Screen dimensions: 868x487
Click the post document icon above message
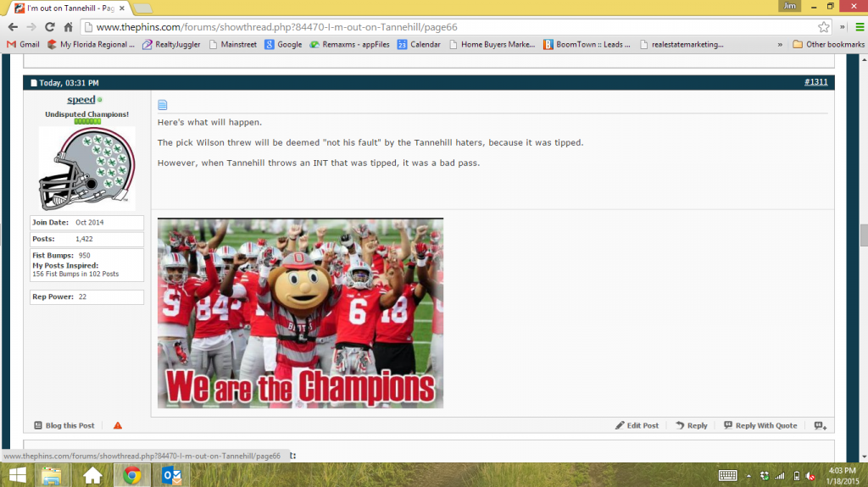point(162,104)
